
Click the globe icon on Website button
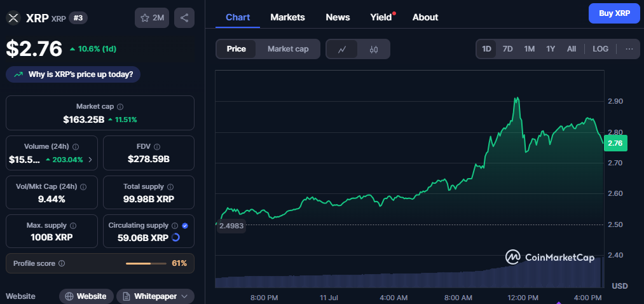(69, 296)
